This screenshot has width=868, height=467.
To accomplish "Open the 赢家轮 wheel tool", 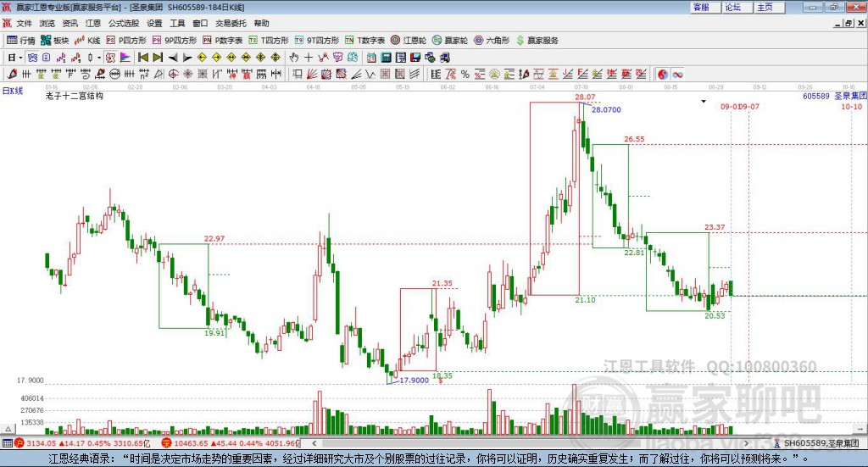I will [x=450, y=41].
